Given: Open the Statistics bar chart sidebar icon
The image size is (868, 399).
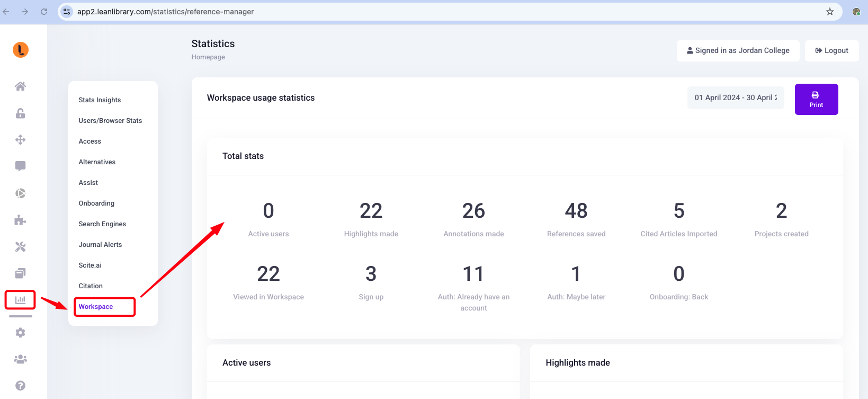Looking at the screenshot, I should coord(20,300).
